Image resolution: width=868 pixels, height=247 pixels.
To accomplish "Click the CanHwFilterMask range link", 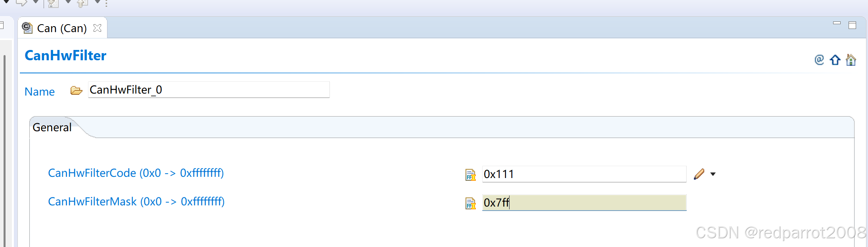I will (x=136, y=202).
